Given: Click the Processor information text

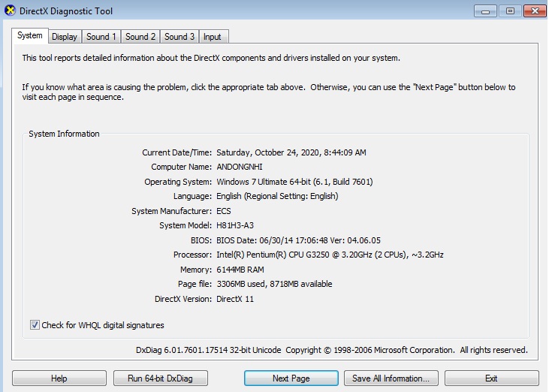Looking at the screenshot, I should 330,255.
